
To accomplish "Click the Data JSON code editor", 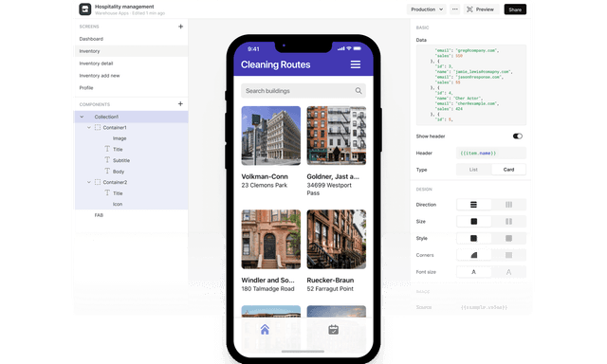I will (x=471, y=85).
